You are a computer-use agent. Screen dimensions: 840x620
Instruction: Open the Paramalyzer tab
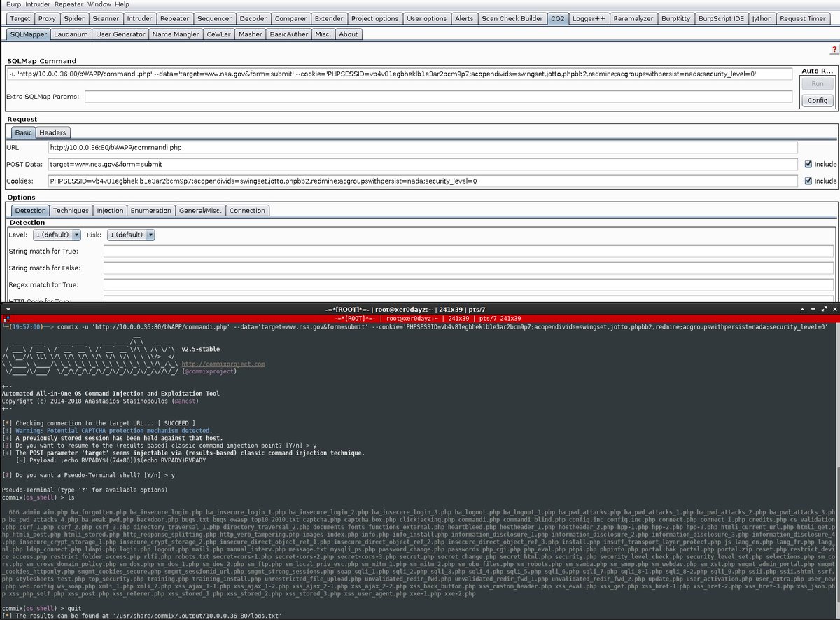(632, 19)
